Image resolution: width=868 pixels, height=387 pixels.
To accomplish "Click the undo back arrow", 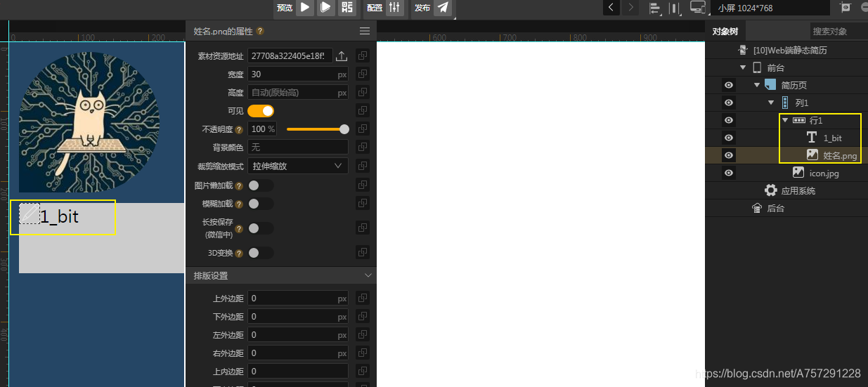I will pyautogui.click(x=611, y=7).
